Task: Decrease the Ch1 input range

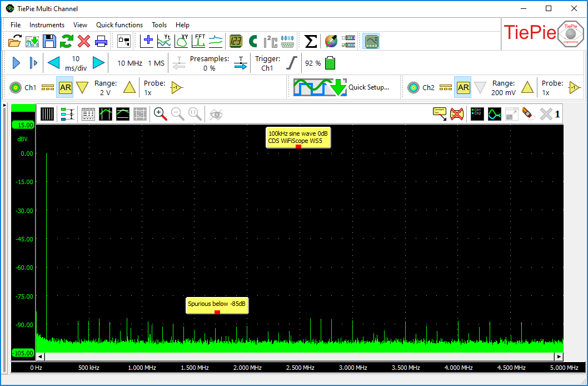Action: click(x=82, y=87)
